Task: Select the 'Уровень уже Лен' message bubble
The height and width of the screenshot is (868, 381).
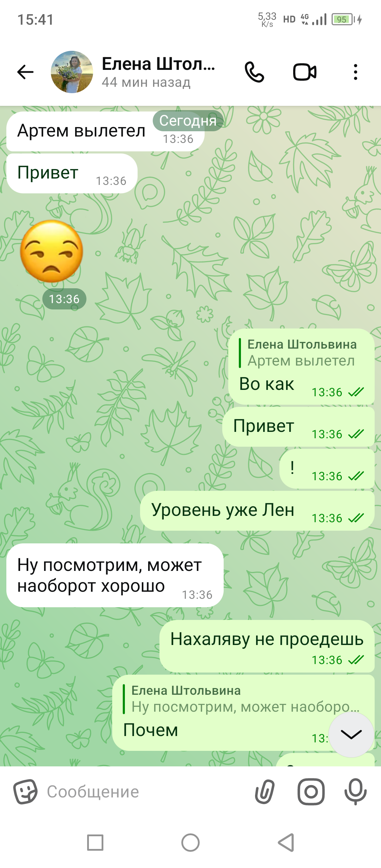Action: (257, 511)
